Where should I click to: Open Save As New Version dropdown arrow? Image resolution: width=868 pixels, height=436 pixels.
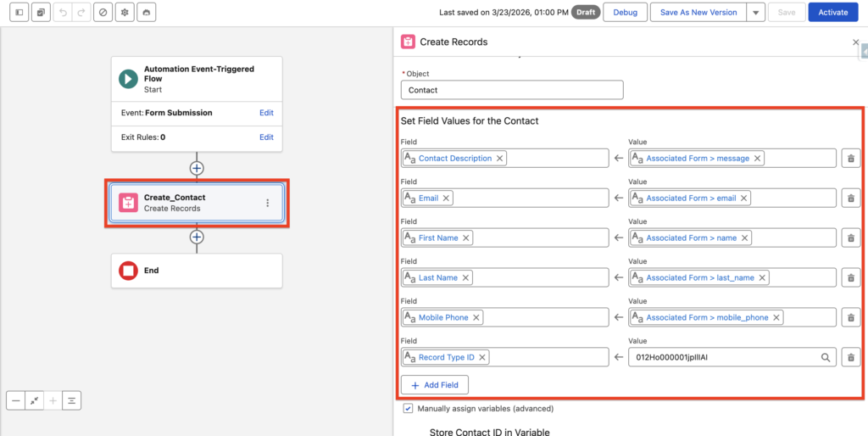click(756, 13)
